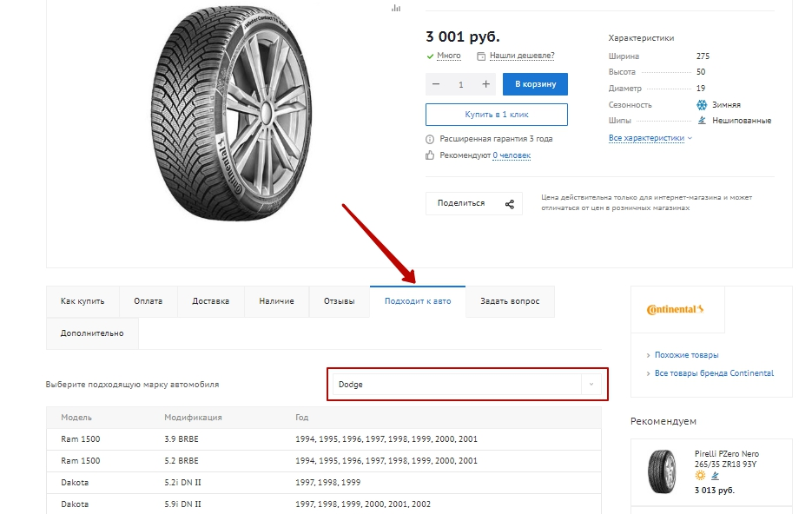Screen dimensions: 812x514
Task: Open the Наличие tab
Action: tap(276, 301)
